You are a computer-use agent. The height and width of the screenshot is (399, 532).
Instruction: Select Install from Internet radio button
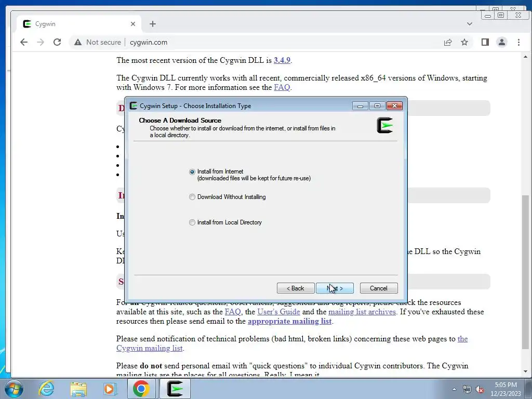[192, 171]
